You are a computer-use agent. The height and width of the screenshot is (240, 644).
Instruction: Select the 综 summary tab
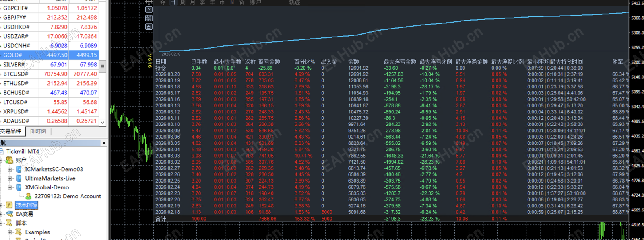point(163,2)
